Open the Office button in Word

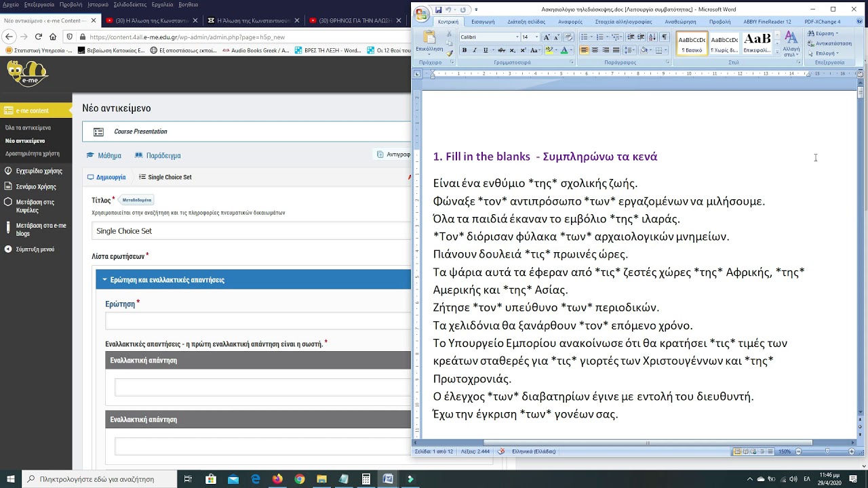(x=422, y=14)
